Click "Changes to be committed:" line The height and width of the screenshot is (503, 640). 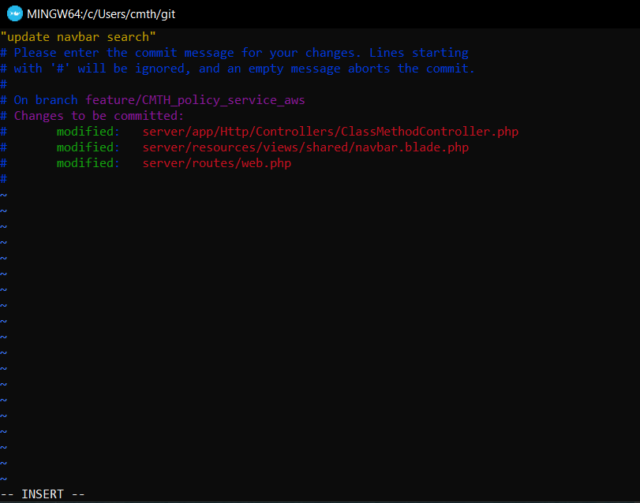pos(99,116)
